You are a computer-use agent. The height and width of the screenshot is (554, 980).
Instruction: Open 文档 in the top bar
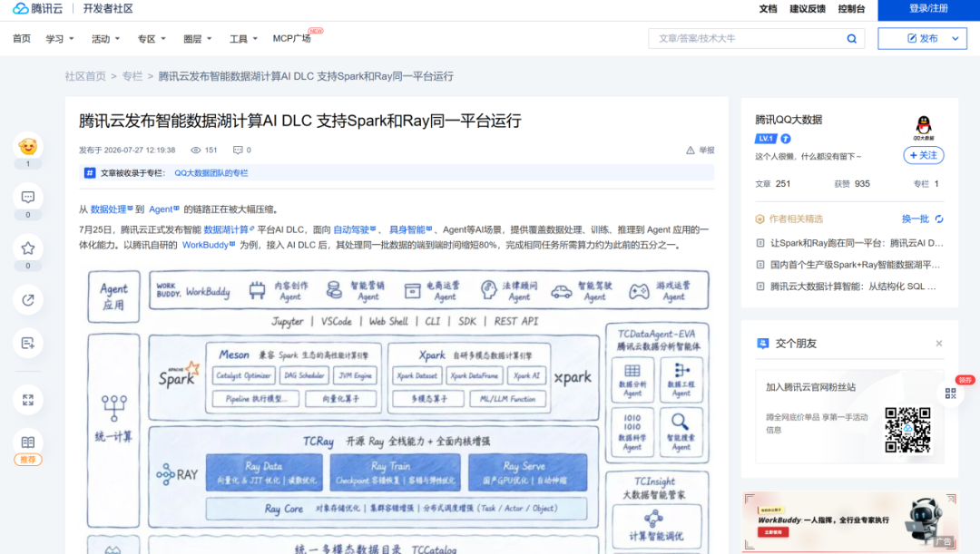(x=769, y=9)
